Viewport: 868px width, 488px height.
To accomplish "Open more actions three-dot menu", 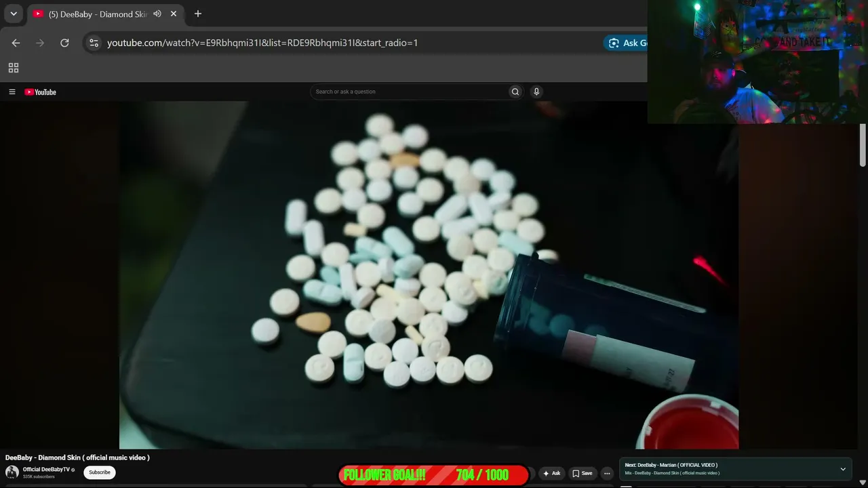I will [x=607, y=473].
